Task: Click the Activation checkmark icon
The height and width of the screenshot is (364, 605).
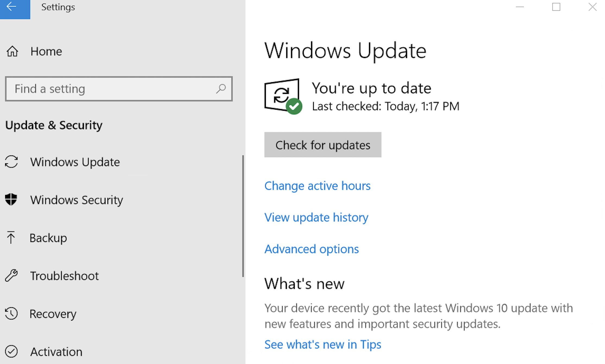Action: click(11, 352)
